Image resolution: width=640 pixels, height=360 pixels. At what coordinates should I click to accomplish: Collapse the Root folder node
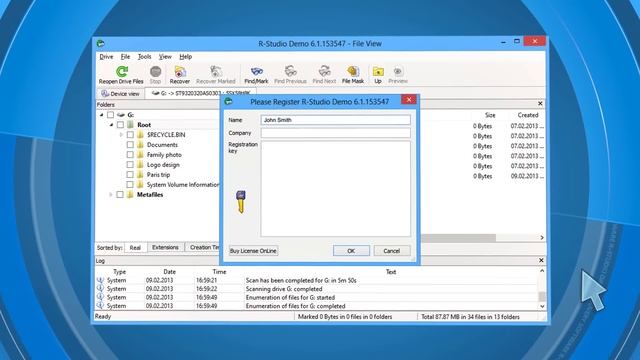(111, 125)
